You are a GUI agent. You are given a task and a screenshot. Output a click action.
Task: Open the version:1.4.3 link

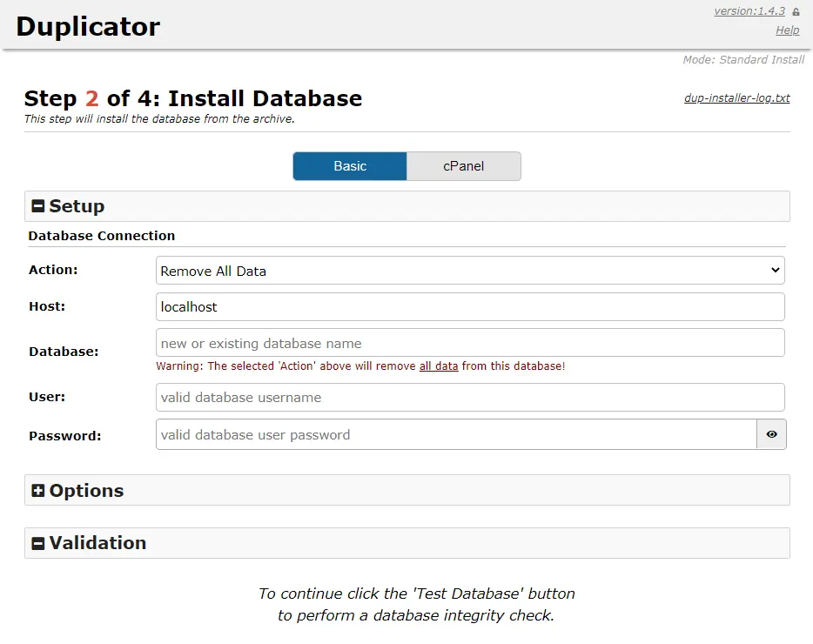click(749, 11)
